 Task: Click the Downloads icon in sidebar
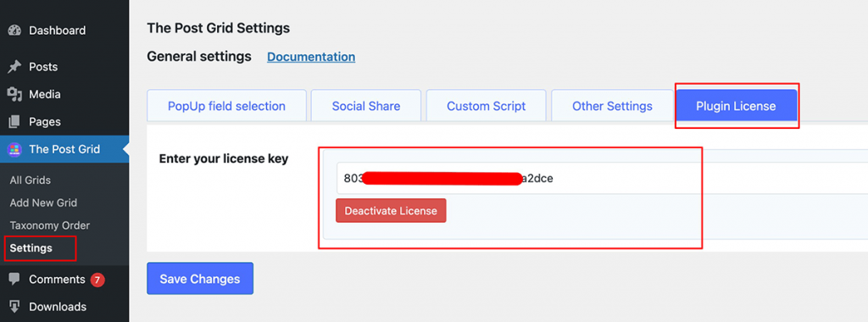pos(14,307)
